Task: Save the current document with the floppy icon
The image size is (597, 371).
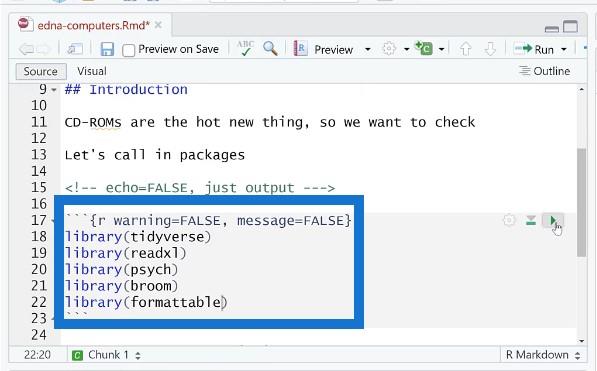Action: (107, 49)
